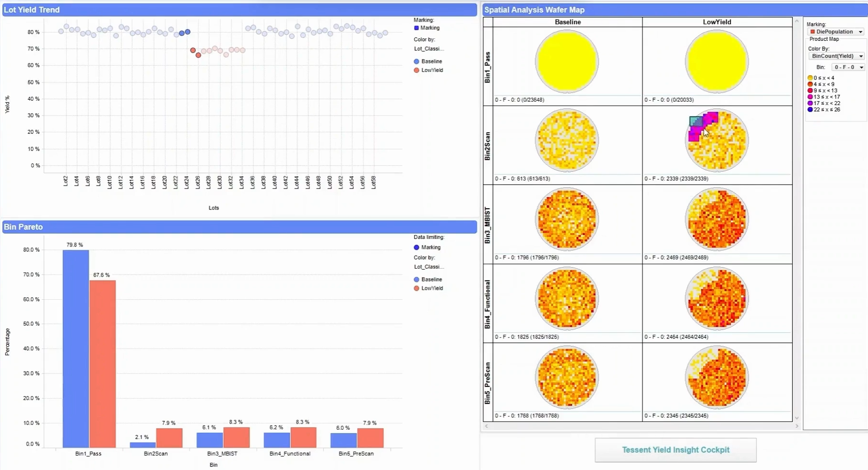
Task: Select the LowYield Bin5_PreScan wafer map
Action: [716, 377]
